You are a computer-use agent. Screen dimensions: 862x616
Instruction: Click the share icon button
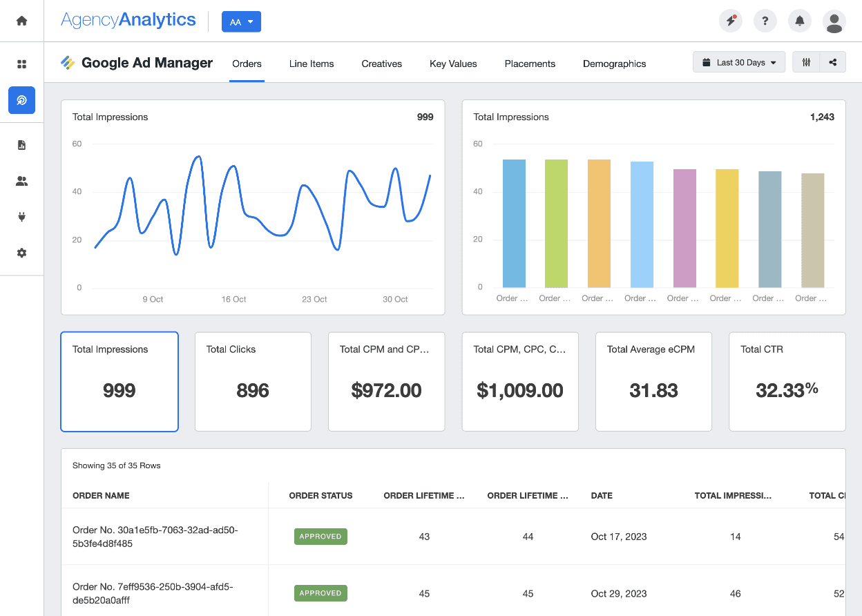click(x=832, y=62)
